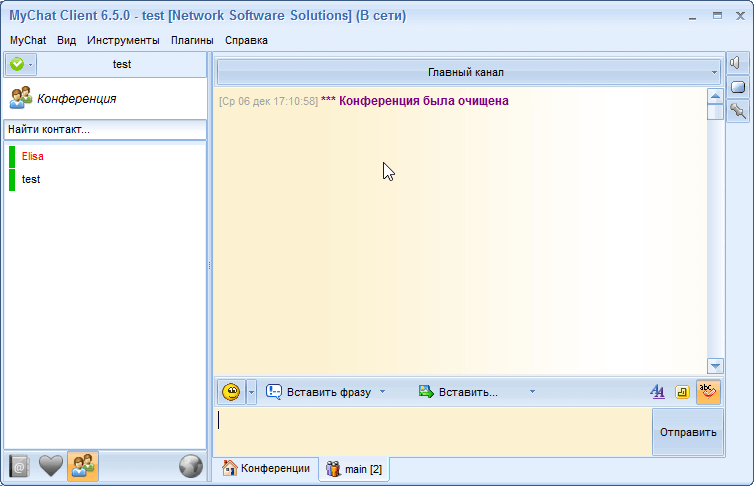This screenshot has width=754, height=486.
Task: Click the font formatting icon
Action: [x=657, y=392]
